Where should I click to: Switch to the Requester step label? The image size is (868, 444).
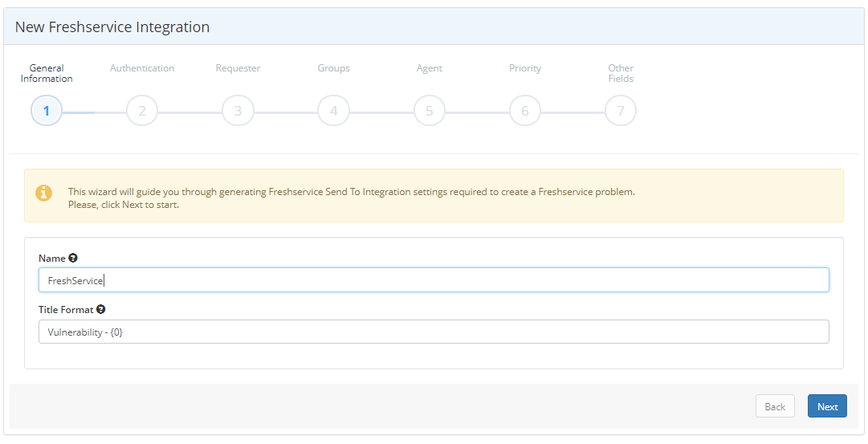coord(238,68)
